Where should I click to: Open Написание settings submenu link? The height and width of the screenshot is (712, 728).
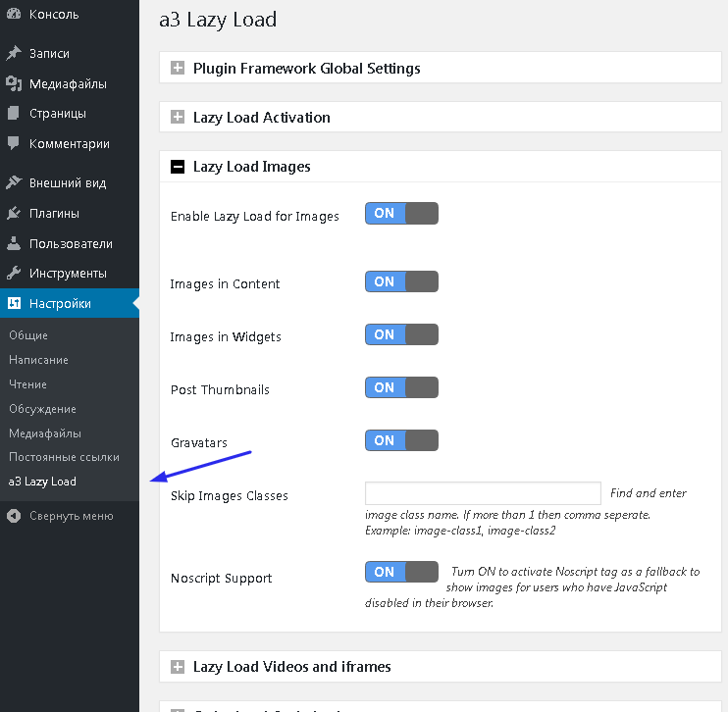coord(38,360)
